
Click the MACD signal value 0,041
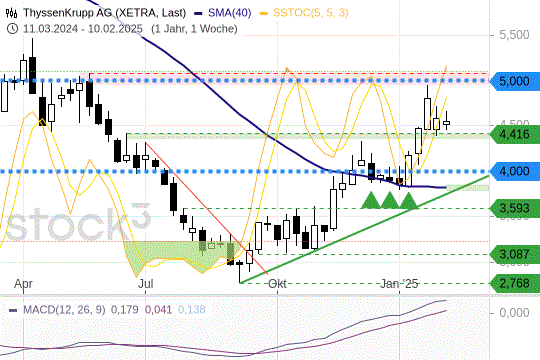pos(158,309)
